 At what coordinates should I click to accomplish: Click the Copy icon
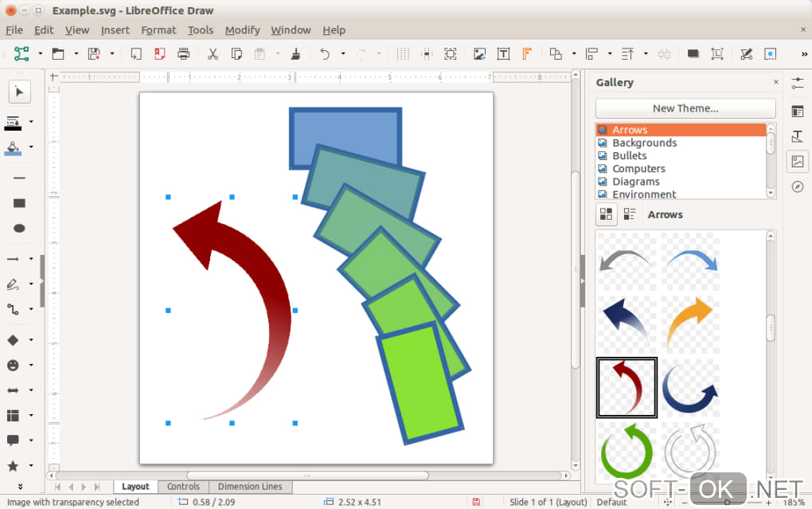[x=236, y=53]
